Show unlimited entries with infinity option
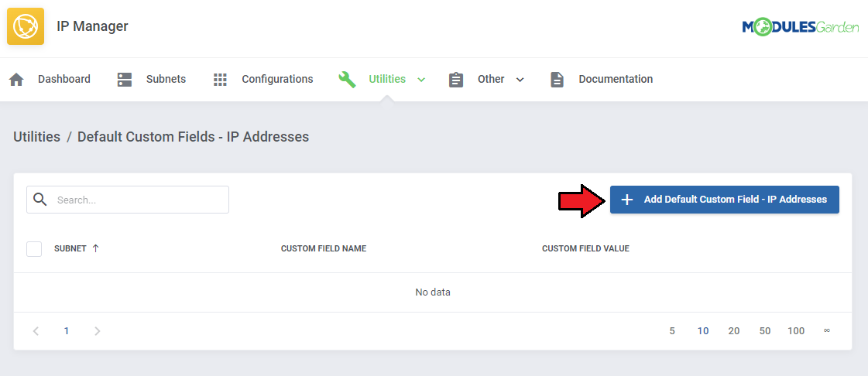Viewport: 868px width, 376px height. [x=827, y=330]
